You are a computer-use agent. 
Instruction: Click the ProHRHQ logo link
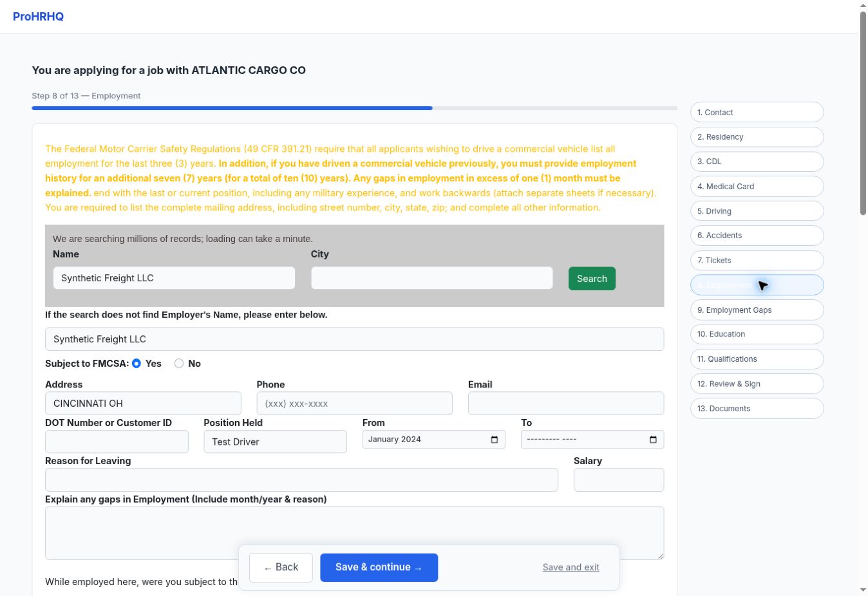pyautogui.click(x=39, y=17)
